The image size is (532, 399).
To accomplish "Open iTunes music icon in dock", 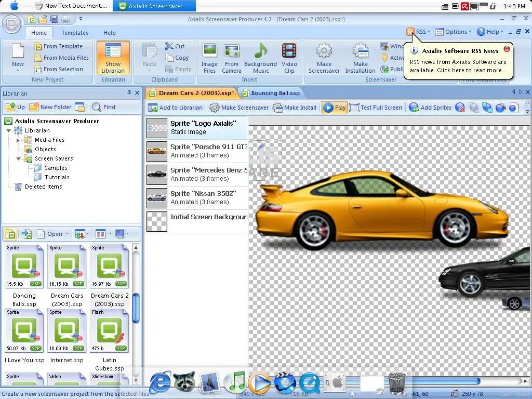I will [x=234, y=382].
